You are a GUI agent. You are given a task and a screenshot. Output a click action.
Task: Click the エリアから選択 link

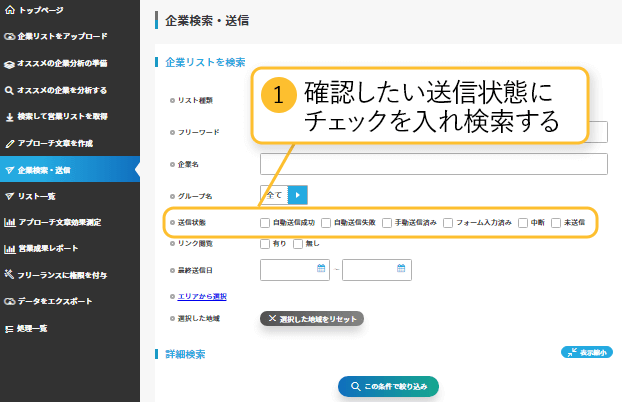pyautogui.click(x=202, y=296)
